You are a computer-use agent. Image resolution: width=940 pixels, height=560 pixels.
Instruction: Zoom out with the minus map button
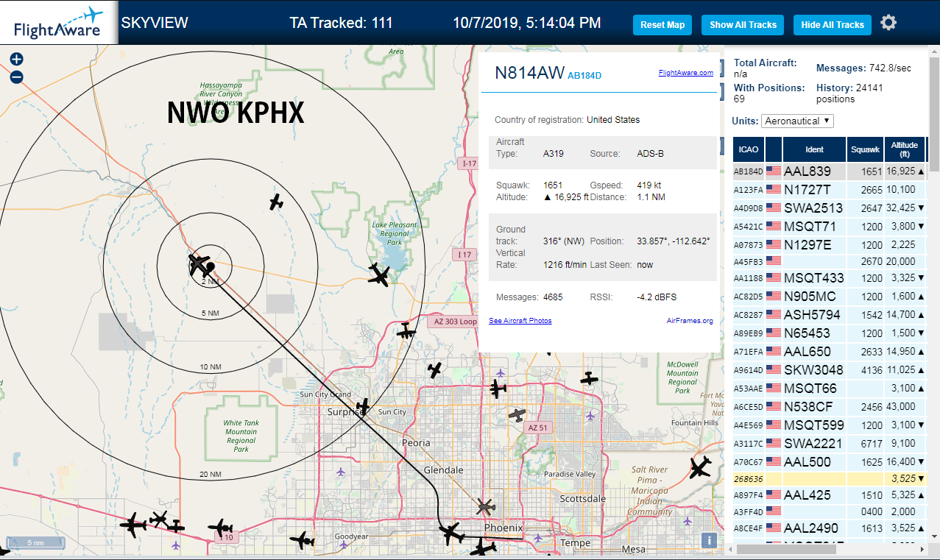pos(16,77)
